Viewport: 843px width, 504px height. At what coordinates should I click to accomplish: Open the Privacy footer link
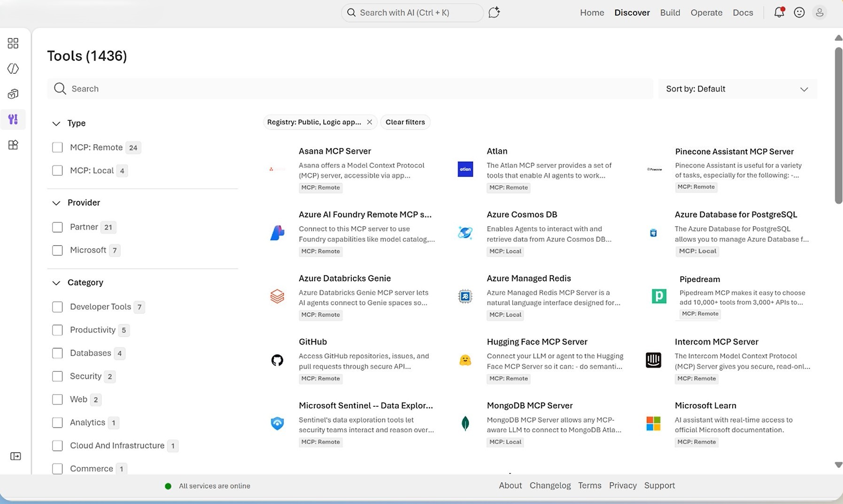[623, 486]
